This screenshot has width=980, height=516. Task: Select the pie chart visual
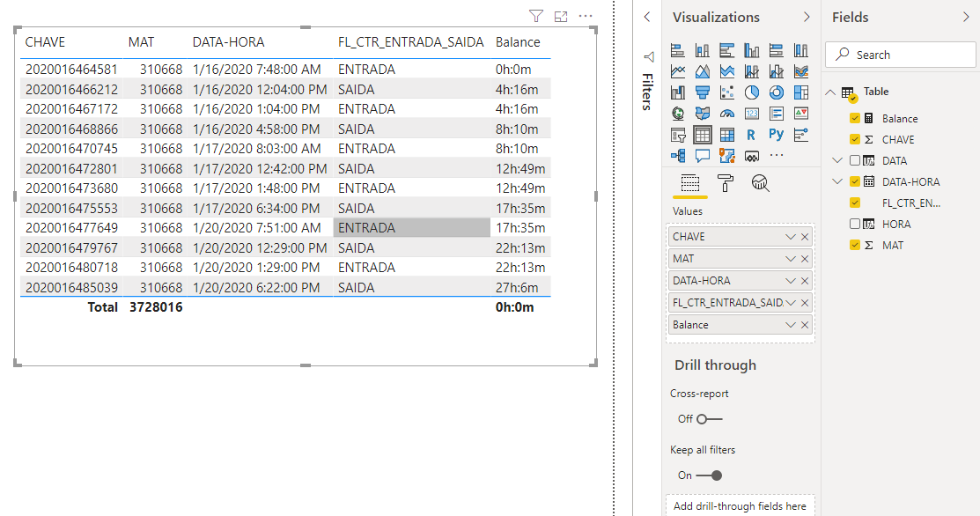tap(752, 92)
